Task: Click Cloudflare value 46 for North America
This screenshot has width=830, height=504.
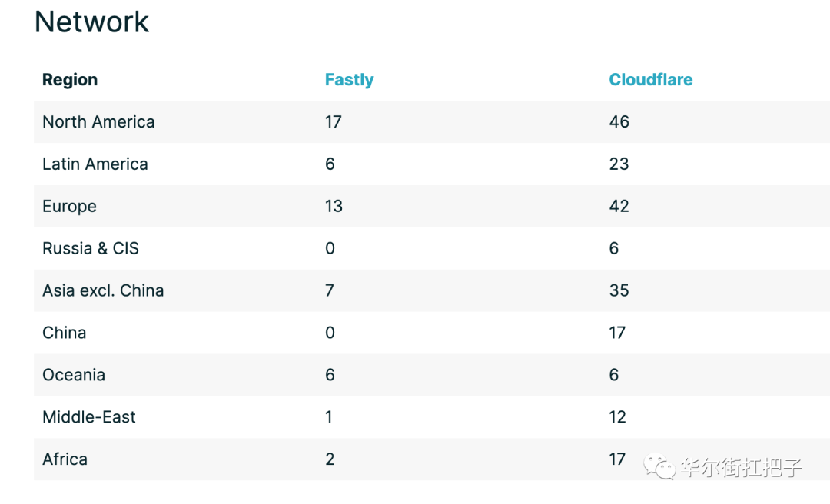Action: [619, 121]
